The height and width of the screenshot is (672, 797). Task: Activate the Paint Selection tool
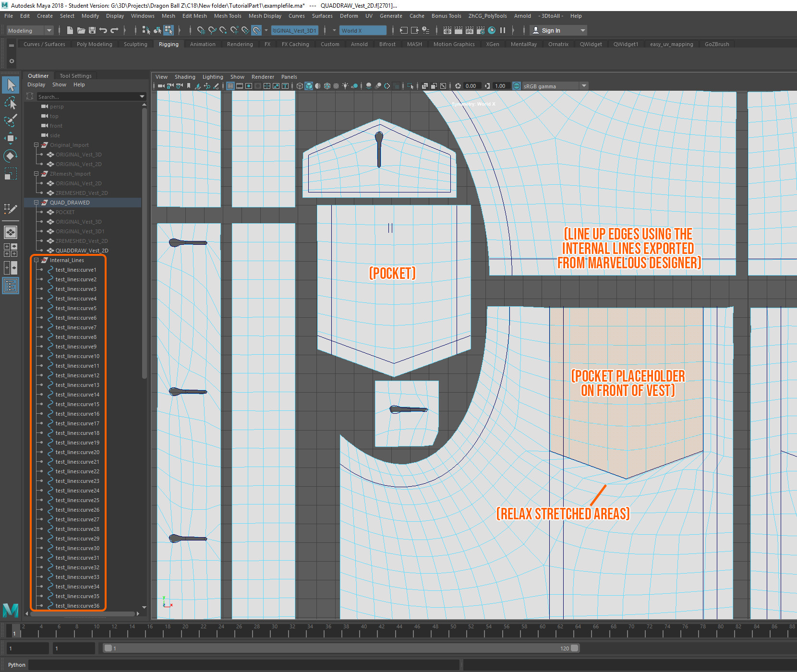click(10, 120)
